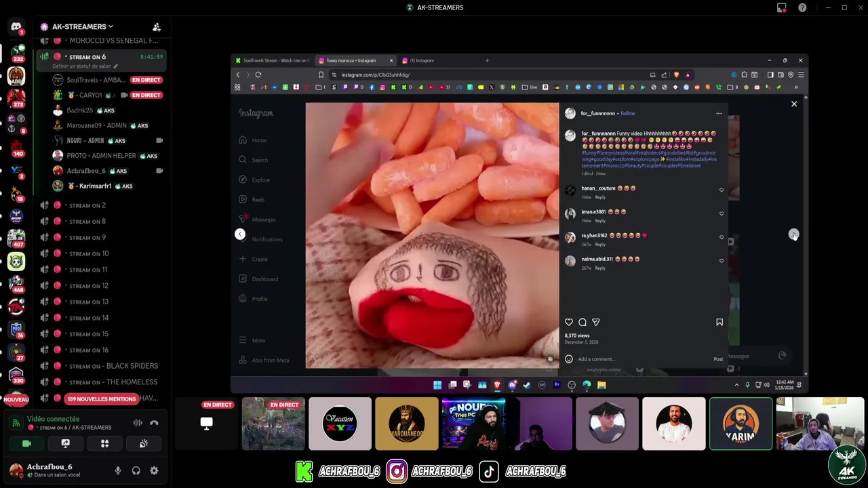Launch activities from the voice panel

(x=104, y=443)
